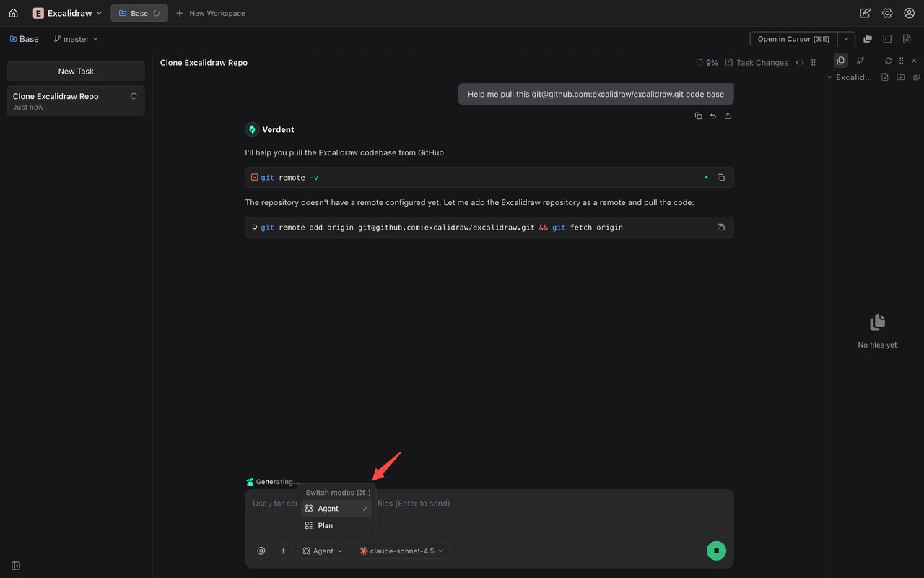Image resolution: width=924 pixels, height=578 pixels.
Task: Copy the git remote -v command
Action: tap(720, 178)
